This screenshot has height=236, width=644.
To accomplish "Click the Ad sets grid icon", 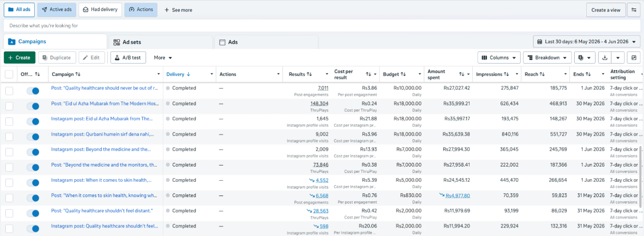I will click(x=117, y=42).
